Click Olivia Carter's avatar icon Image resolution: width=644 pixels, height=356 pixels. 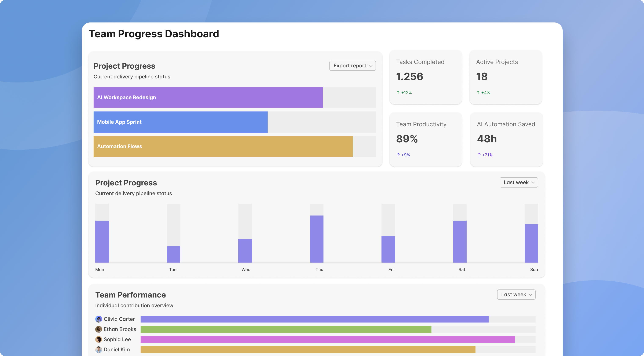pos(98,319)
